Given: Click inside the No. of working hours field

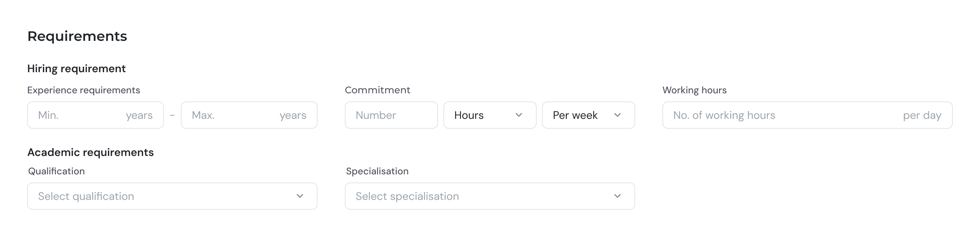Looking at the screenshot, I should tap(780, 115).
